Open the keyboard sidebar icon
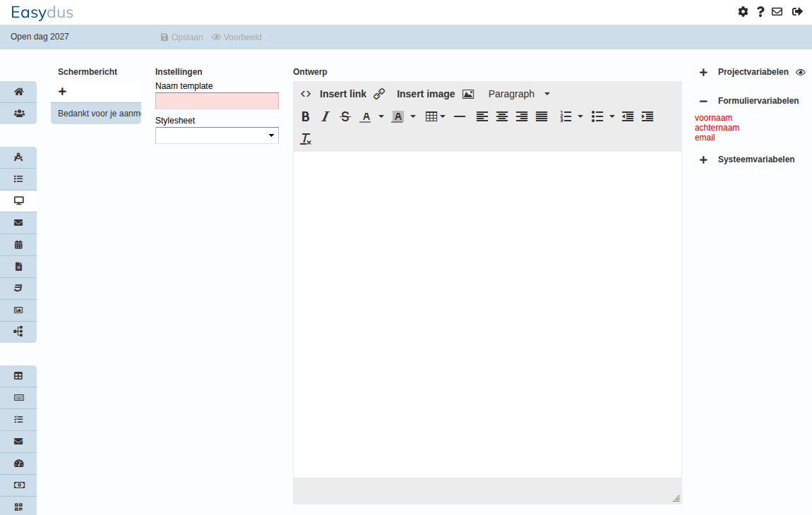The width and height of the screenshot is (812, 515). (18, 398)
